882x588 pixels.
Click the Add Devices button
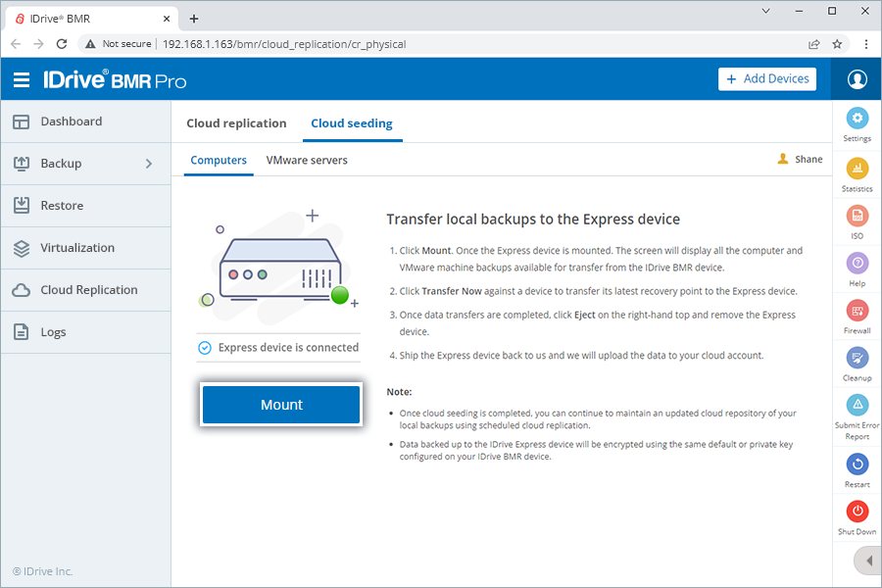(767, 78)
